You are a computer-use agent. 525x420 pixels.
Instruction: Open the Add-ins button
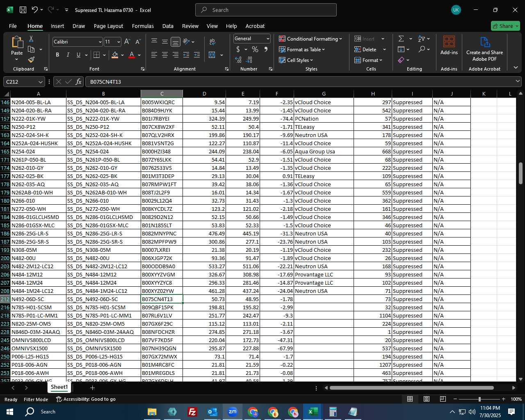[x=449, y=45]
